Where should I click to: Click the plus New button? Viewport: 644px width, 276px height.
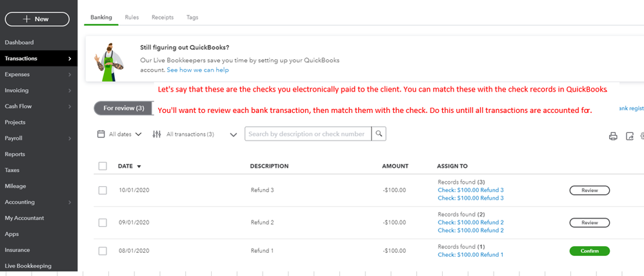(37, 19)
